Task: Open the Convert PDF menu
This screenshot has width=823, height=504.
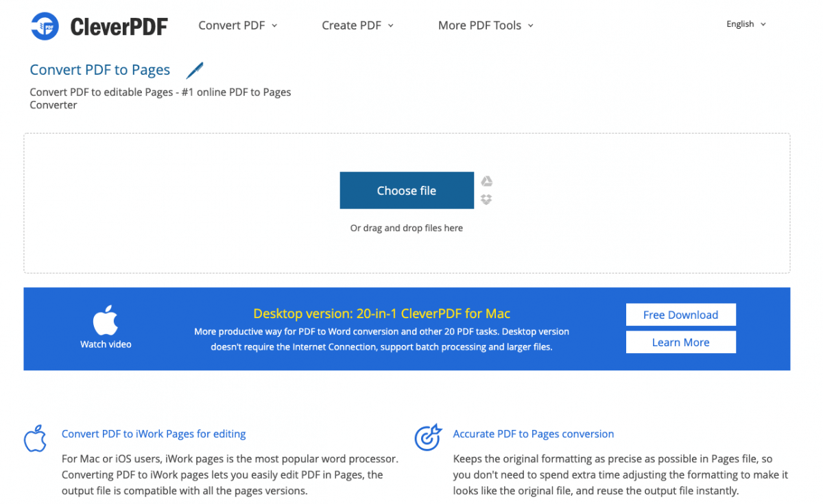Action: coord(232,25)
